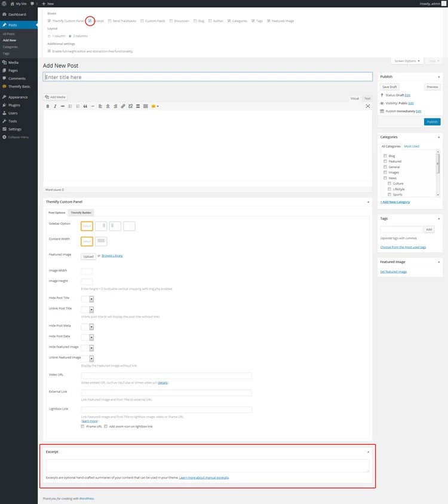Toggle the Excerpt screen option checkbox
Viewport: 448px width, 504px height.
pos(90,21)
